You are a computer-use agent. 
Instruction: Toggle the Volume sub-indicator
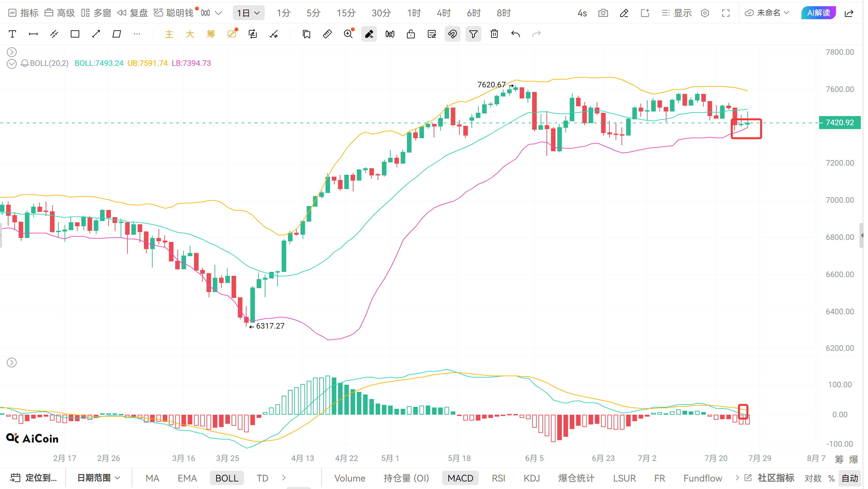(x=350, y=478)
